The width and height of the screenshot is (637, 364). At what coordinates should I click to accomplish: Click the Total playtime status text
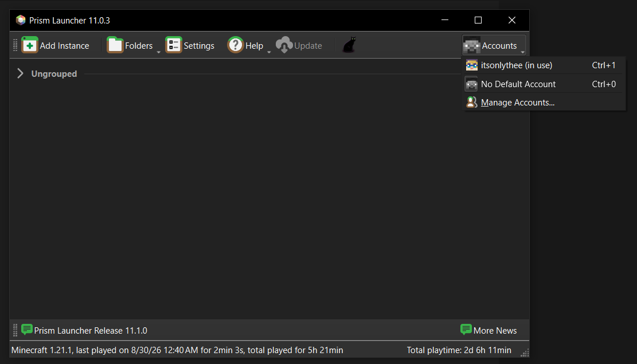459,350
